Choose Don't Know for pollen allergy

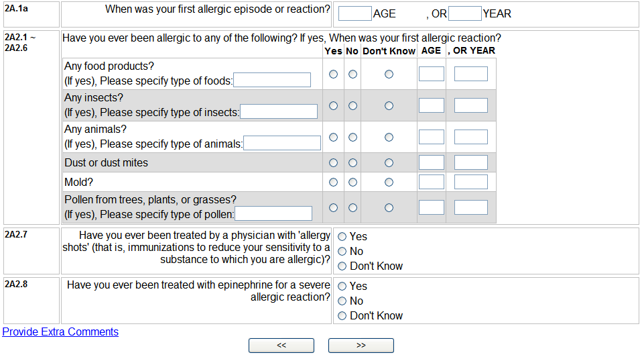[x=389, y=208]
